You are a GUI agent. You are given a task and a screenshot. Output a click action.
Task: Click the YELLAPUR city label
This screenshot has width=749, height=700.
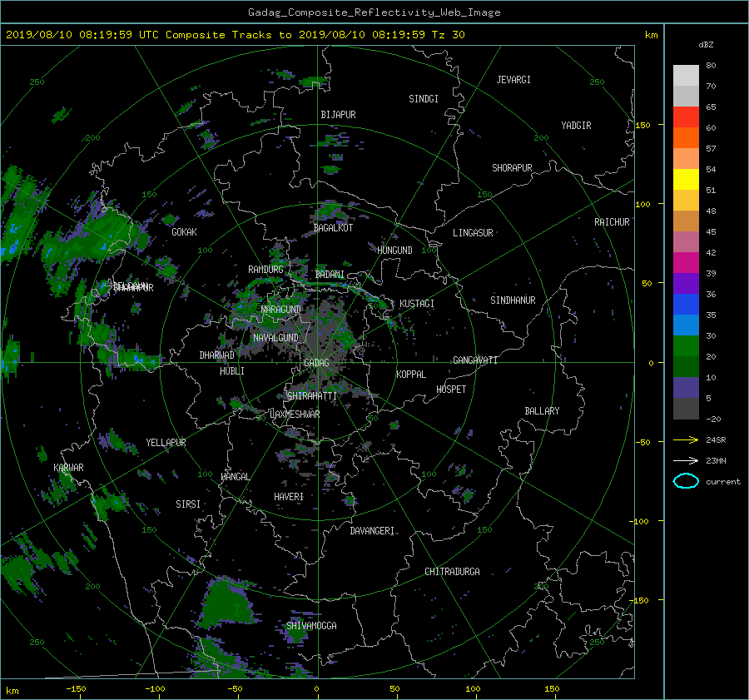coord(166,443)
